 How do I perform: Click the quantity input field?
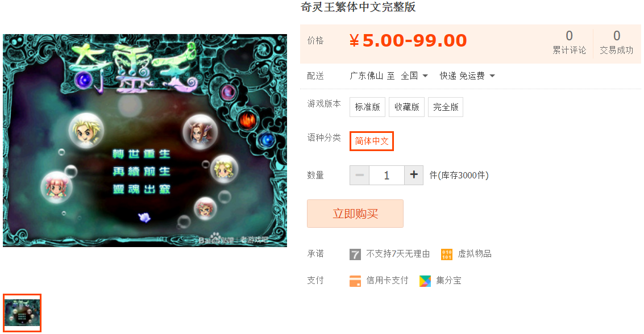click(387, 175)
